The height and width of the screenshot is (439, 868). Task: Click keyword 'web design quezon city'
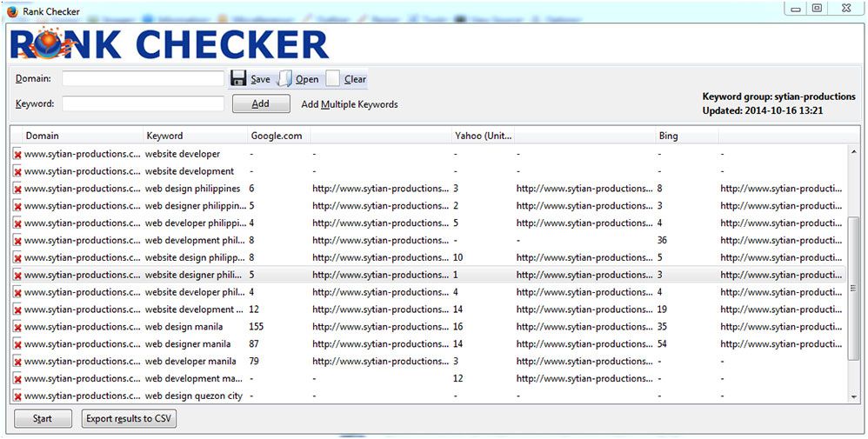pos(194,396)
